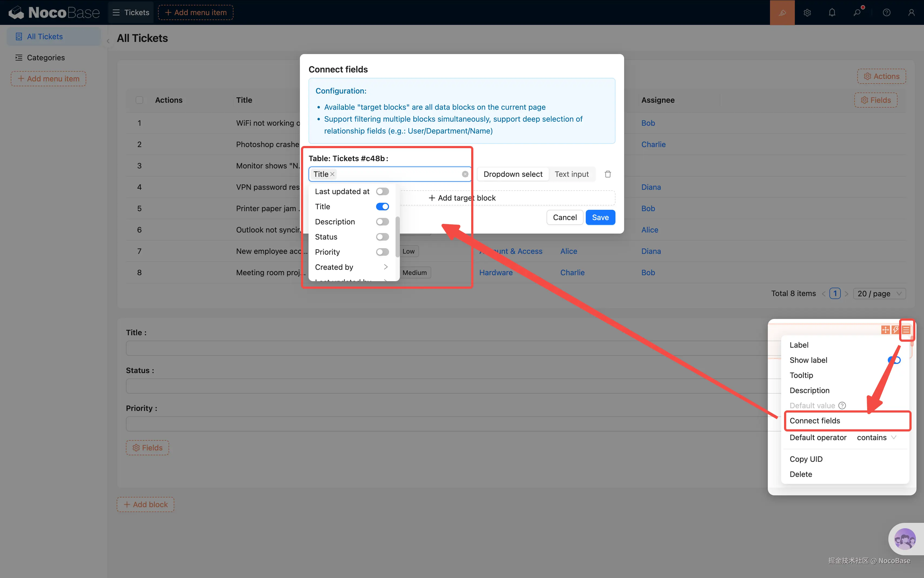
Task: Open the Default operator contains dropdown
Action: [876, 437]
